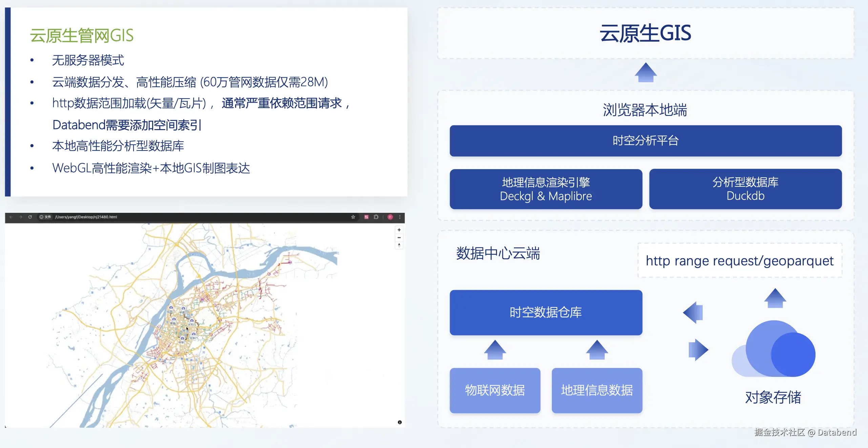
Task: Open the pink browser extension icon
Action: (366, 217)
